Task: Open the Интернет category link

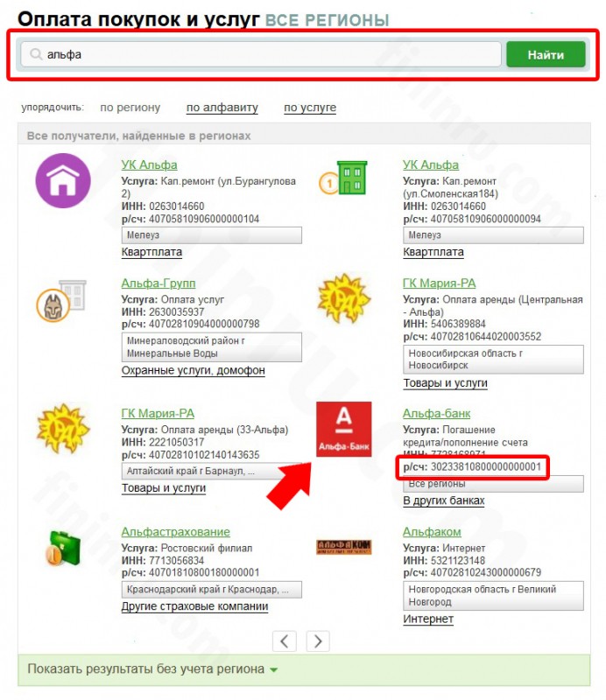Action: pyautogui.click(x=428, y=619)
